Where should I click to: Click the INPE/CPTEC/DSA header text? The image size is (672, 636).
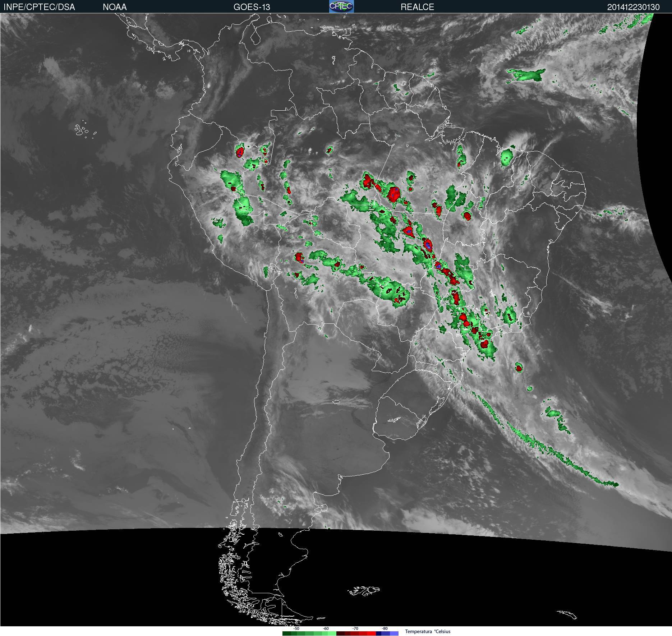pos(39,7)
